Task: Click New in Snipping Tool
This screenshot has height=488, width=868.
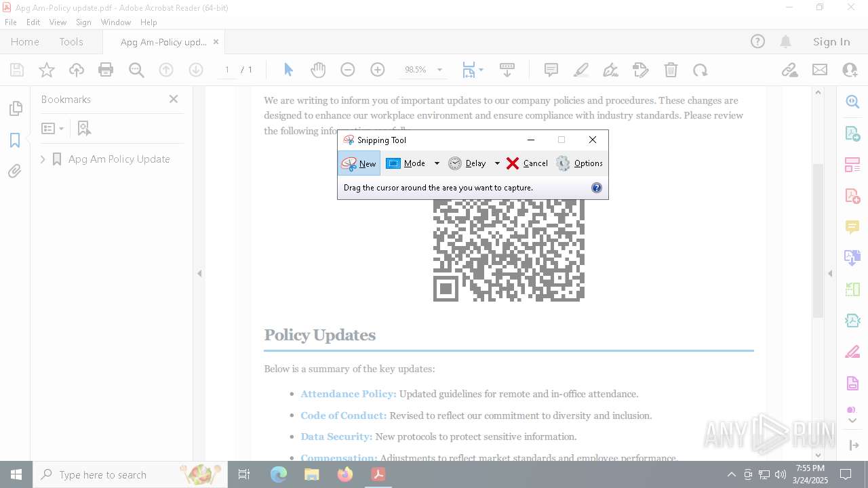Action: click(359, 163)
